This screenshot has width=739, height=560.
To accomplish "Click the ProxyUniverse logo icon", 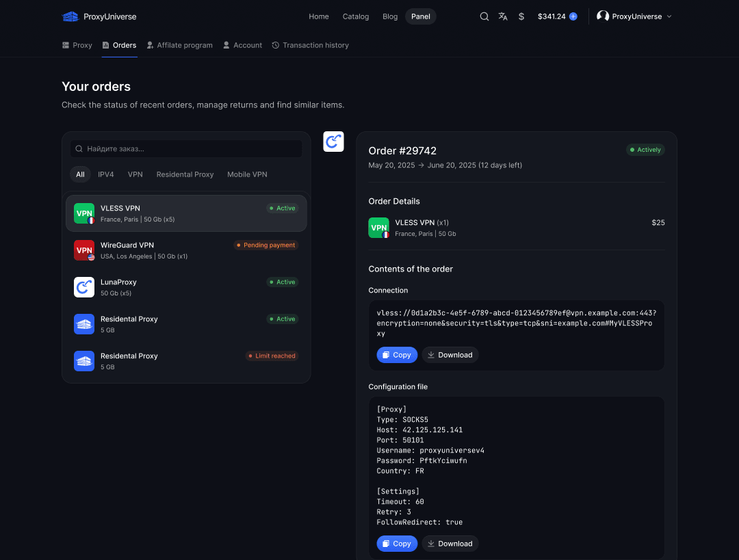I will pos(70,16).
